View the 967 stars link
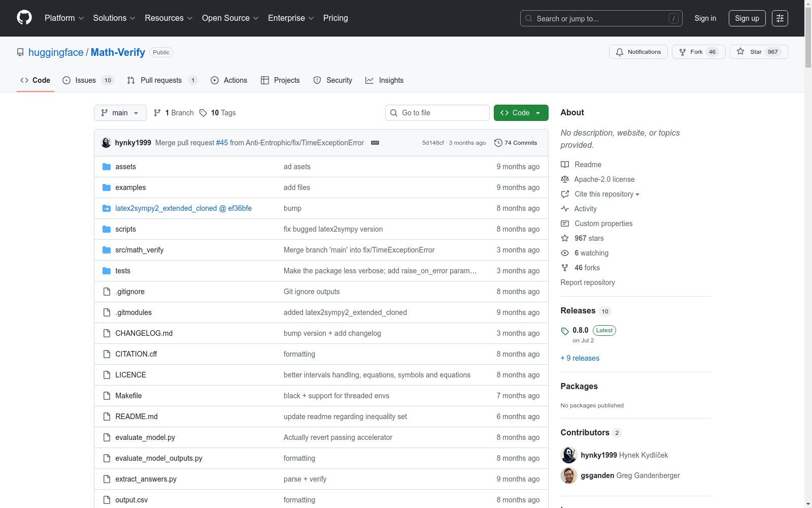Viewport: 812px width, 508px height. 583,238
